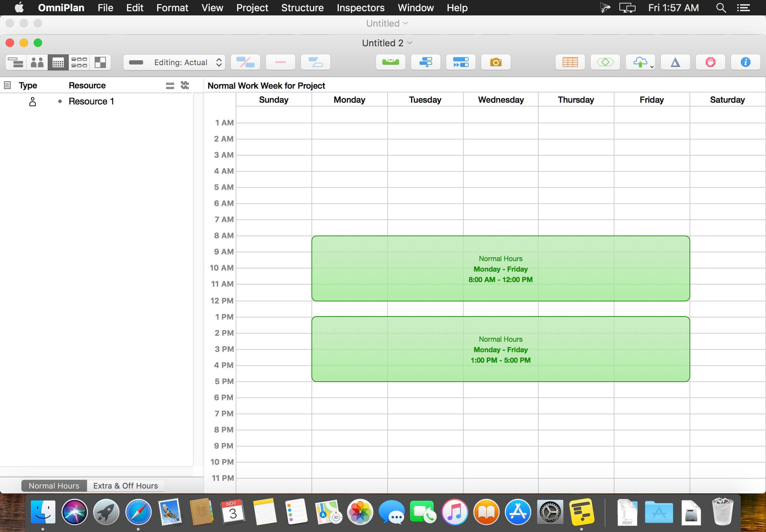The height and width of the screenshot is (532, 766).
Task: Click the 8:00 AM - 12:00 PM hours block
Action: point(500,268)
